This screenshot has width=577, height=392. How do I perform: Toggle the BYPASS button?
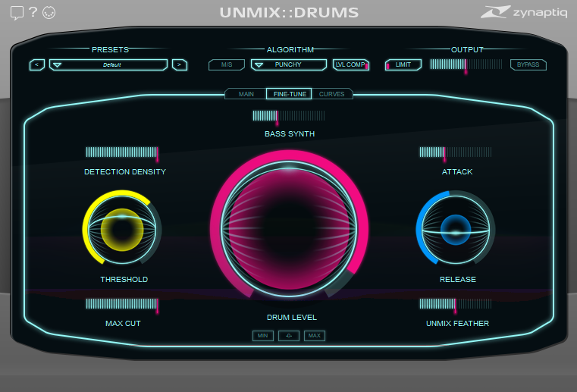pyautogui.click(x=528, y=64)
